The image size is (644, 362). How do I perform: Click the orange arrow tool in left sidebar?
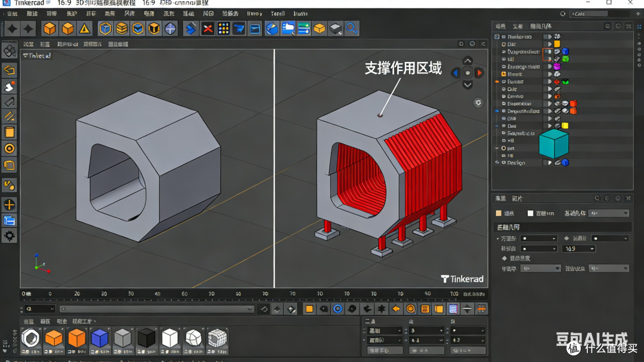(10, 70)
